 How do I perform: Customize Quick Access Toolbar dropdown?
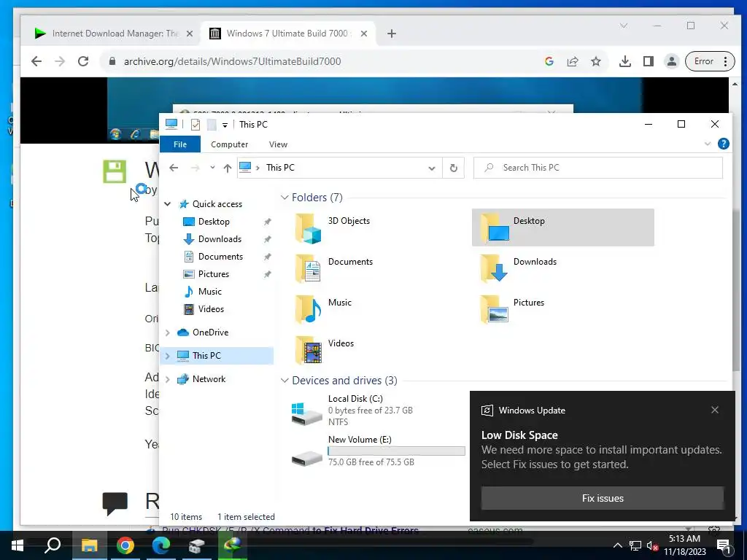coord(225,125)
